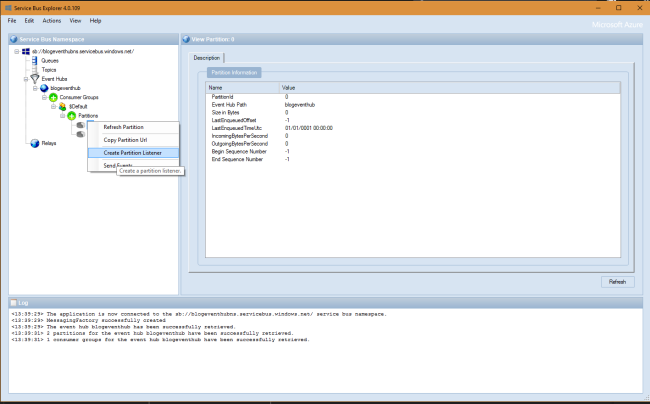
Task: Select the Topics node icon
Action: click(34, 70)
